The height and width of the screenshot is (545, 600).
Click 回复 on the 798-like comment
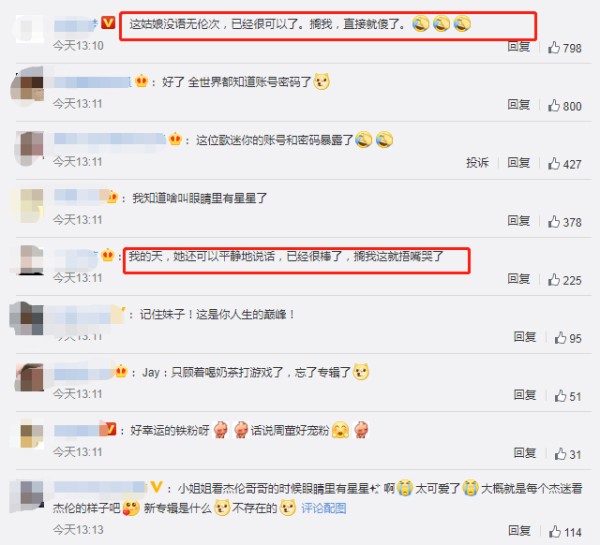[518, 47]
